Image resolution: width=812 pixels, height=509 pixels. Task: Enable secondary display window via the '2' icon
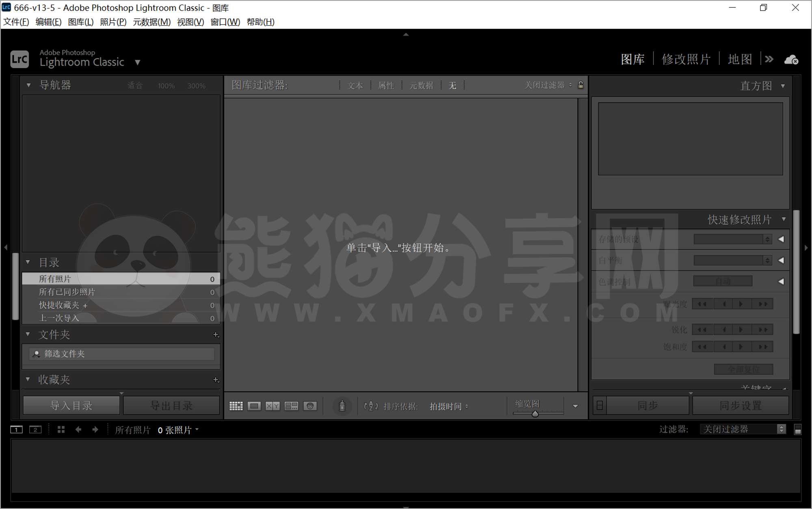click(35, 429)
